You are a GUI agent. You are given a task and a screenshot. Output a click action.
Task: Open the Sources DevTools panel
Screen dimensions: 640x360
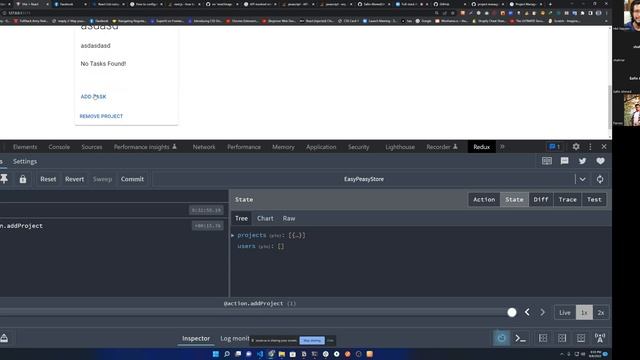point(92,147)
